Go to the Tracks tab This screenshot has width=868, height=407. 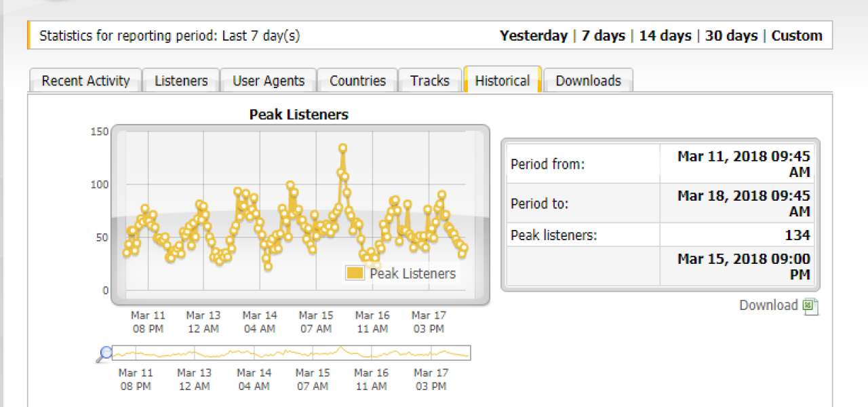coord(429,81)
